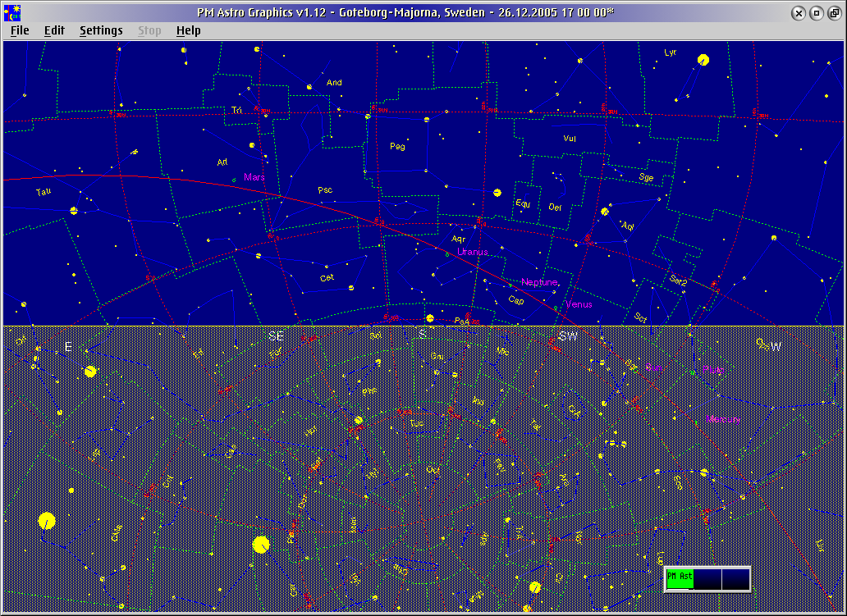Viewport: 847px width, 616px height.
Task: Open the Settings menu
Action: [101, 31]
